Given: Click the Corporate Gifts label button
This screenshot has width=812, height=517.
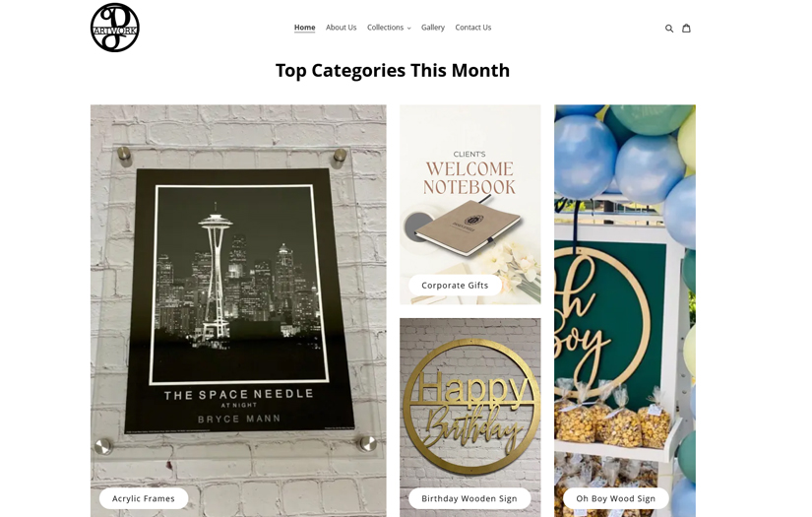Looking at the screenshot, I should tap(455, 285).
